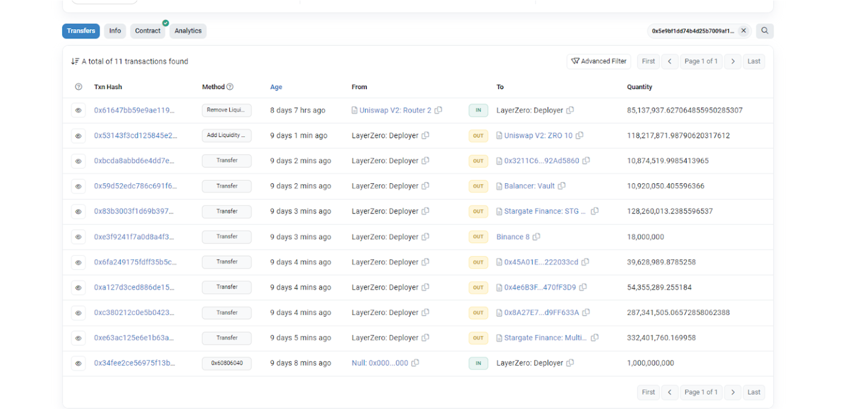
Task: Open the Null: 0x000...000 address link
Action: click(x=380, y=363)
